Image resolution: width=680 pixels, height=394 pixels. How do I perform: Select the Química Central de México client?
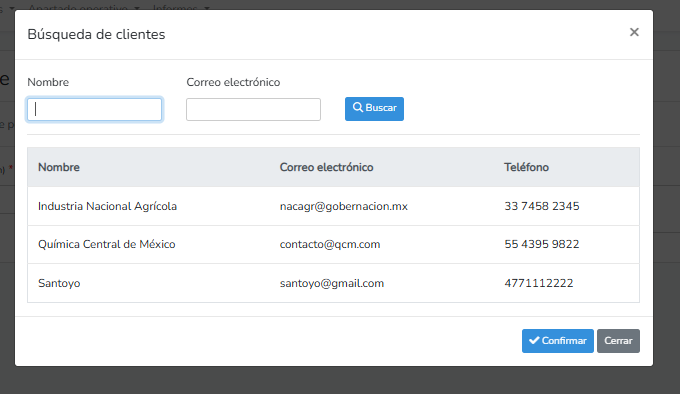107,244
